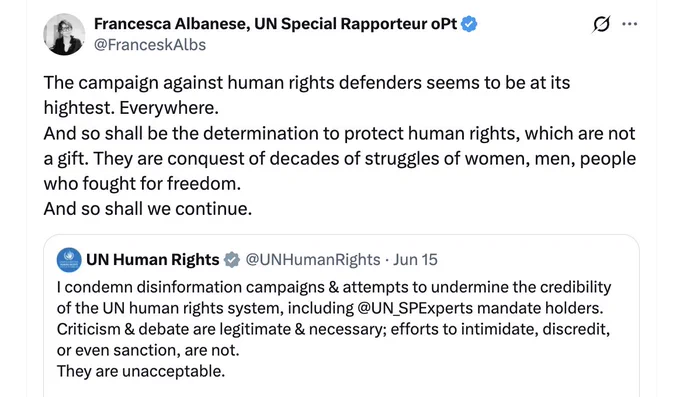Click the line beginning 'Criticism & debate are legitimate'
This screenshot has height=397, width=680.
point(333,329)
